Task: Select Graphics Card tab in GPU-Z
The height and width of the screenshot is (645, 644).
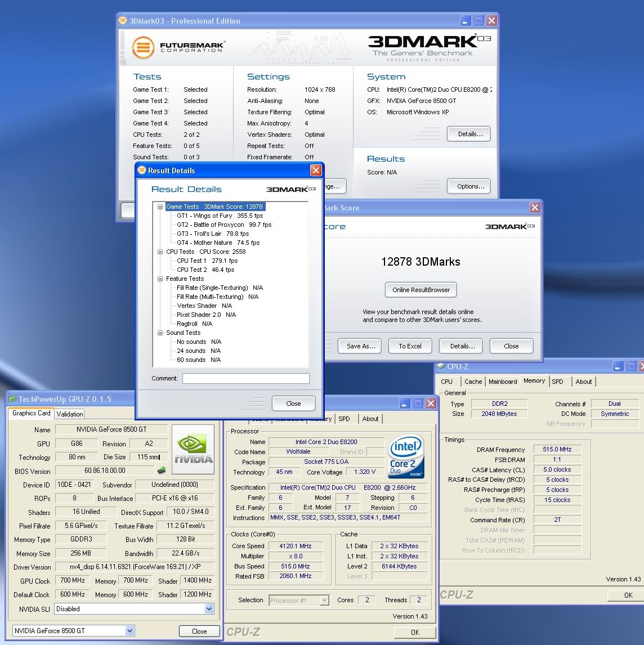Action: click(32, 413)
